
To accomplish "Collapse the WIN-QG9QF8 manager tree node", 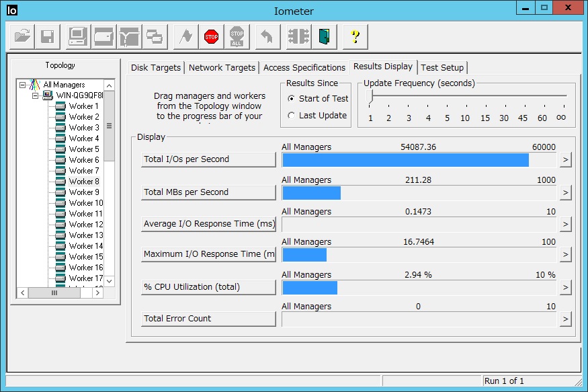I will [36, 95].
